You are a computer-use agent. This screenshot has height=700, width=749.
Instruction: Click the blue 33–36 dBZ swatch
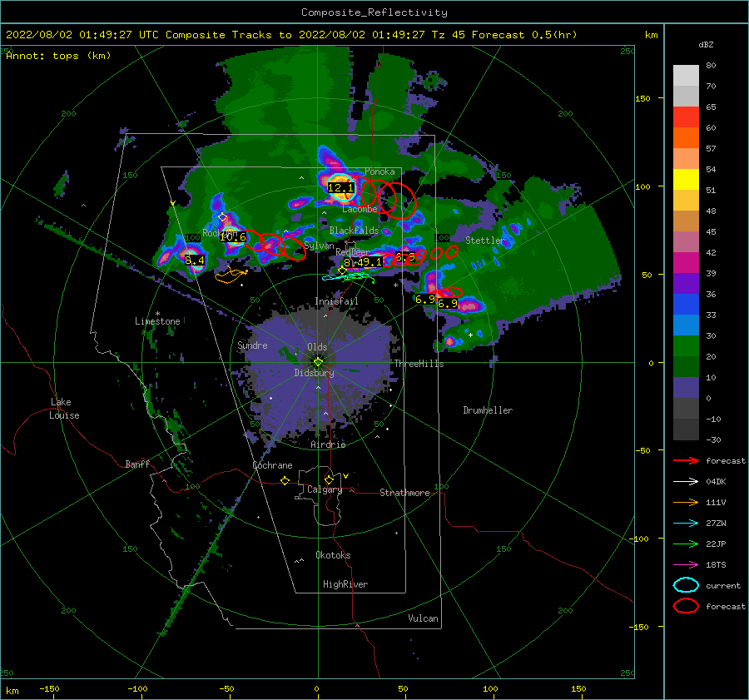point(686,305)
